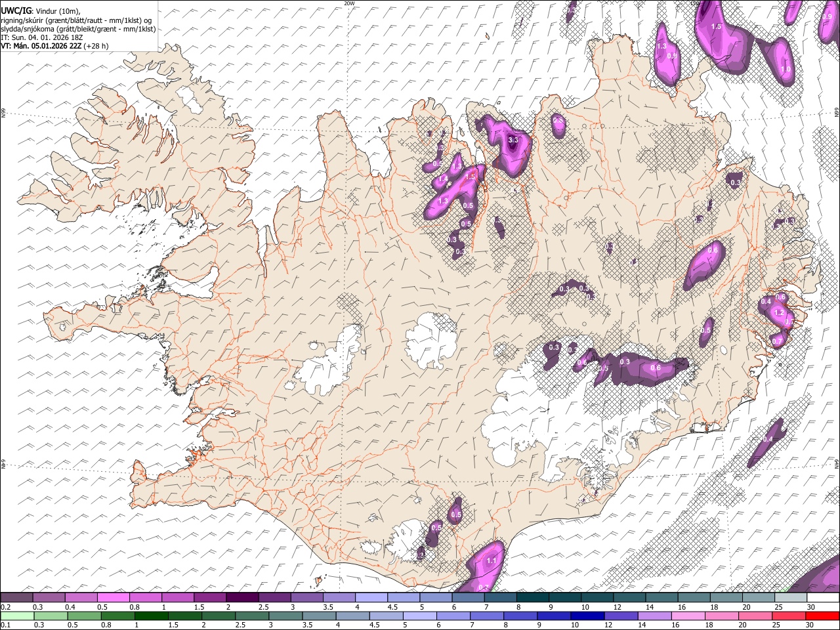Click the 1.4 value label in the north

[442, 178]
